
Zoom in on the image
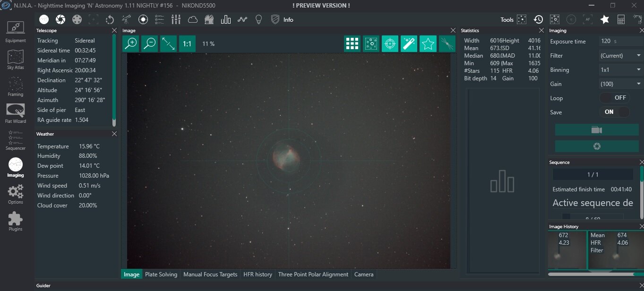pyautogui.click(x=130, y=43)
